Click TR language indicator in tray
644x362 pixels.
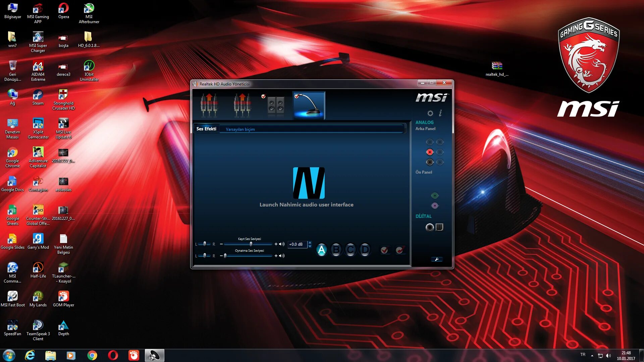tap(583, 355)
